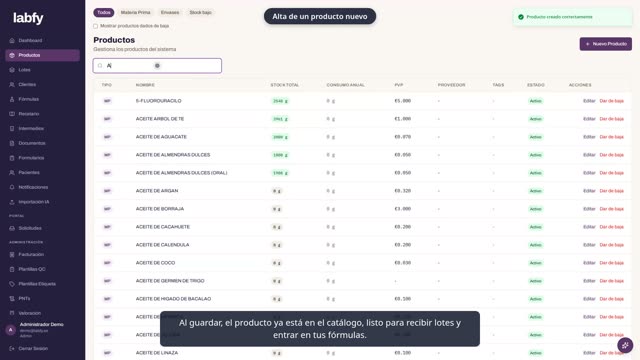Open Clientes menu label in sidebar

coord(27,84)
